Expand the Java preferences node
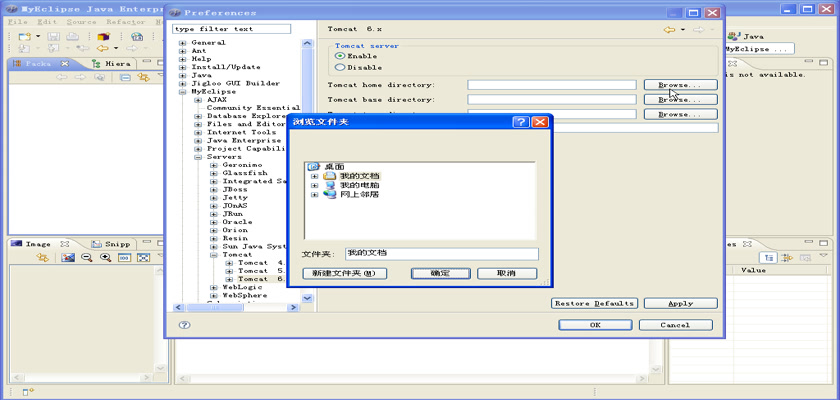The height and width of the screenshot is (400, 840). click(x=183, y=76)
